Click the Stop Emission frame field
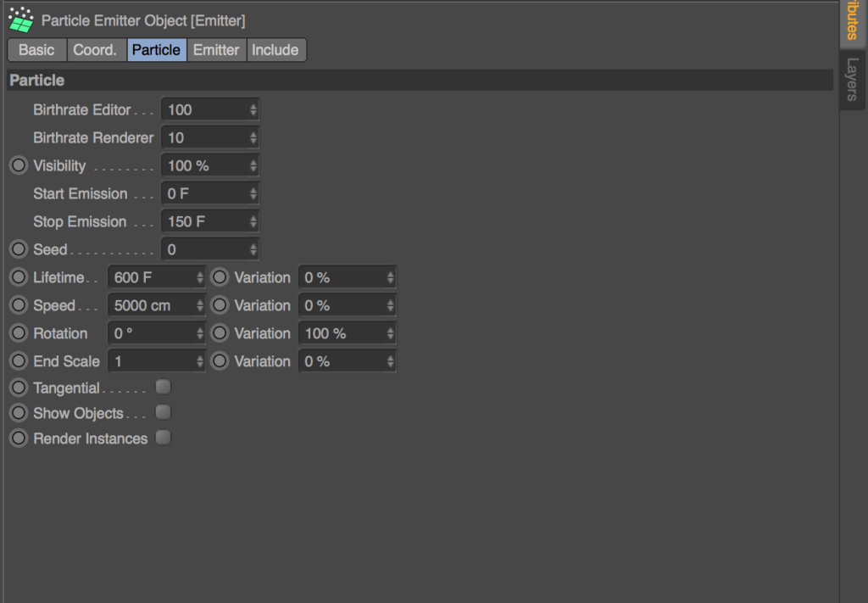The width and height of the screenshot is (868, 603). point(210,221)
